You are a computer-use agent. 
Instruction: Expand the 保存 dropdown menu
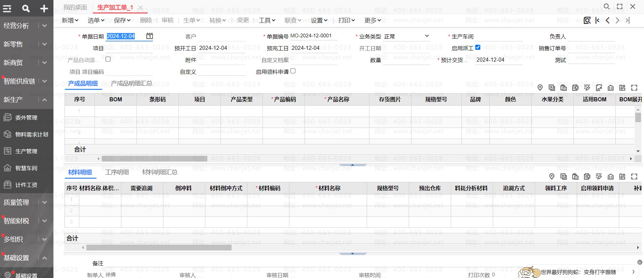click(122, 20)
